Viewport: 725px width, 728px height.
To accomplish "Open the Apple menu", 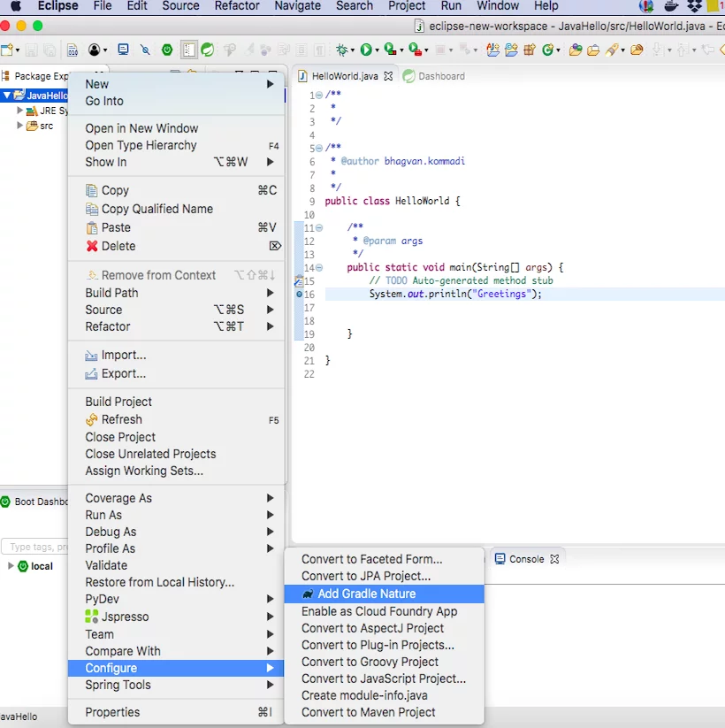I will click(15, 6).
